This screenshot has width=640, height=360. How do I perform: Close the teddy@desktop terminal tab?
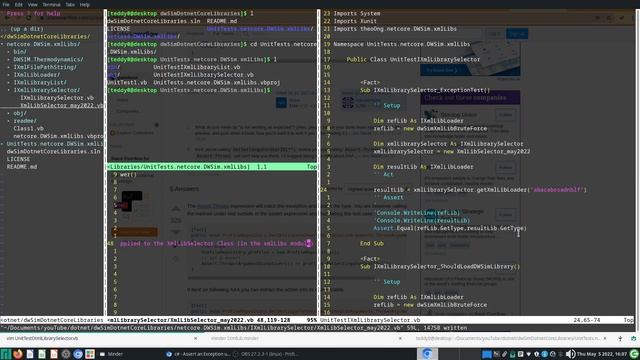[x=605, y=338]
